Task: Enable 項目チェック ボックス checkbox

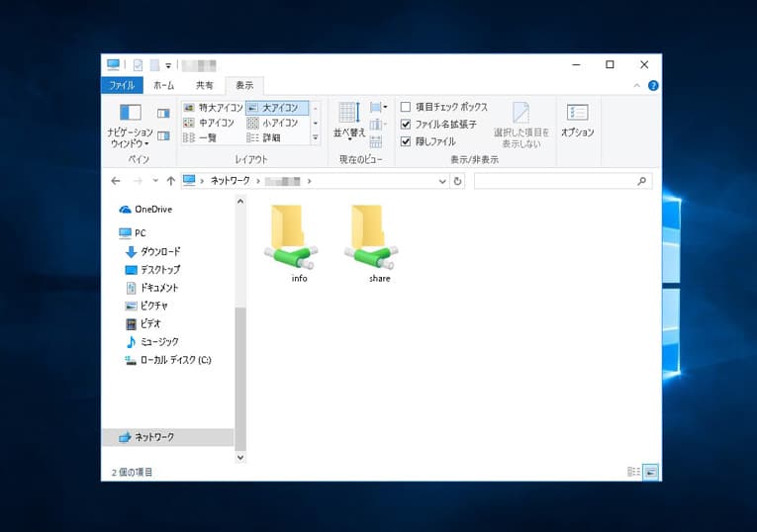Action: coord(406,107)
